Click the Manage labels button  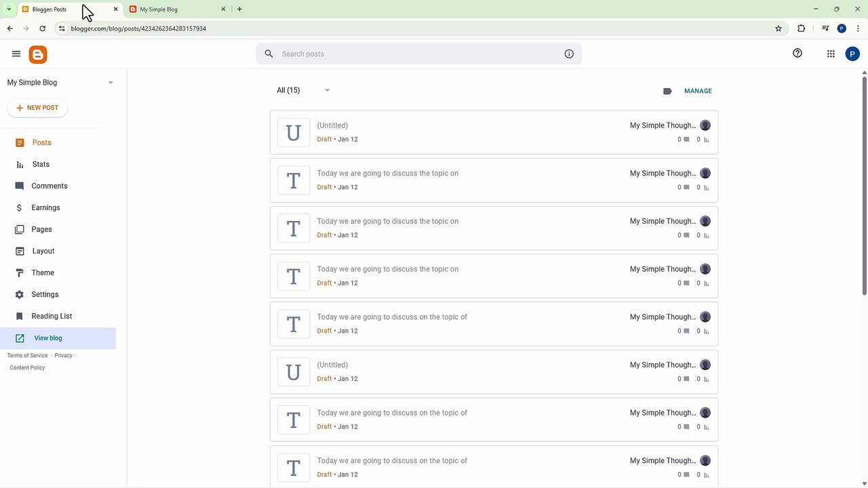click(698, 91)
